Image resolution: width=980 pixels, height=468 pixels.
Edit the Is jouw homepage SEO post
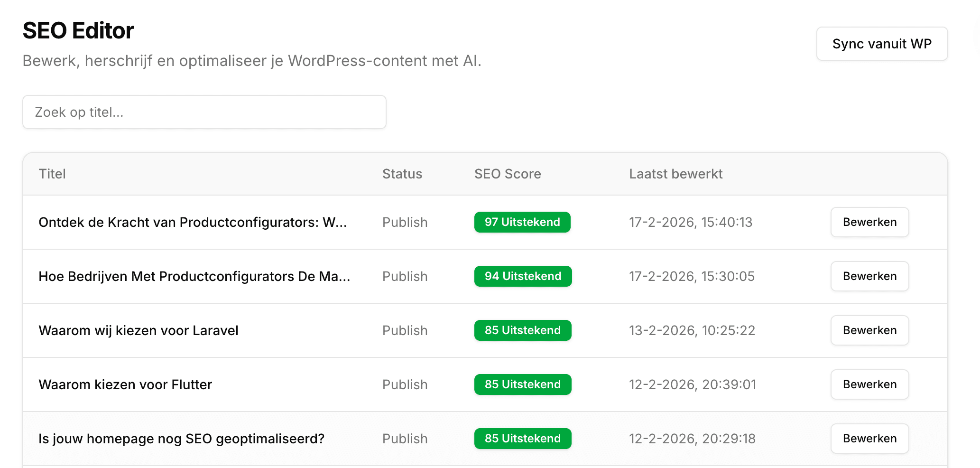pos(869,439)
